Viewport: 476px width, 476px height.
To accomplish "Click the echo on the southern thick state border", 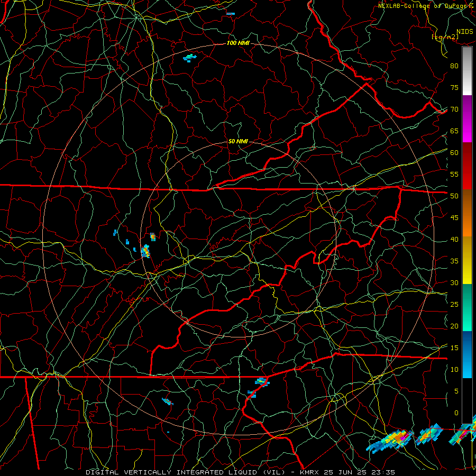I will pyautogui.click(x=262, y=381).
